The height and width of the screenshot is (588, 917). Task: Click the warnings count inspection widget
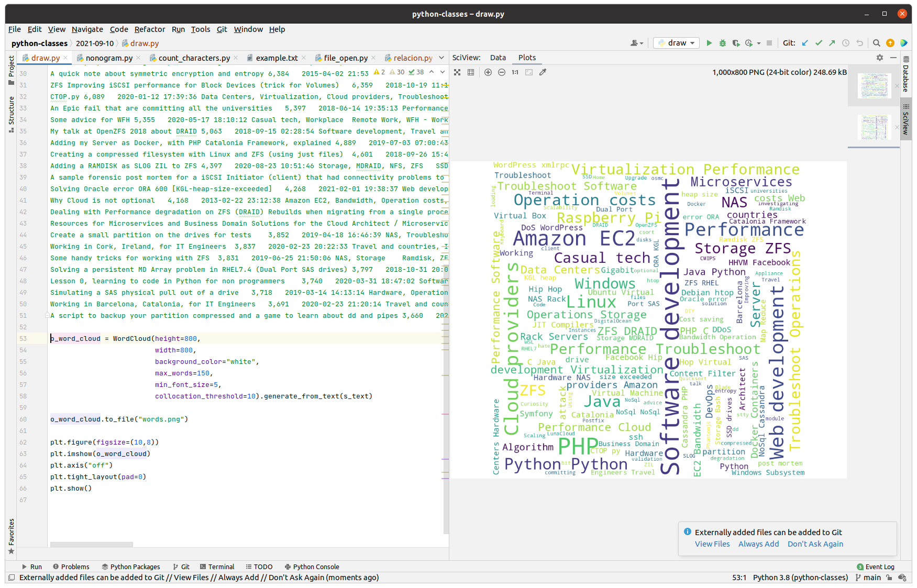point(379,72)
